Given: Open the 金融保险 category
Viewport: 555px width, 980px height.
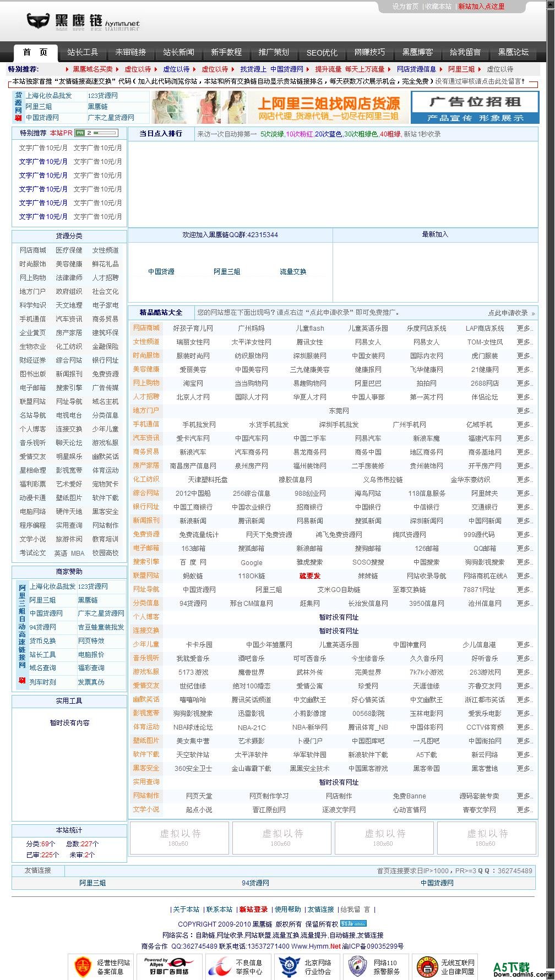Looking at the screenshot, I should (x=105, y=347).
